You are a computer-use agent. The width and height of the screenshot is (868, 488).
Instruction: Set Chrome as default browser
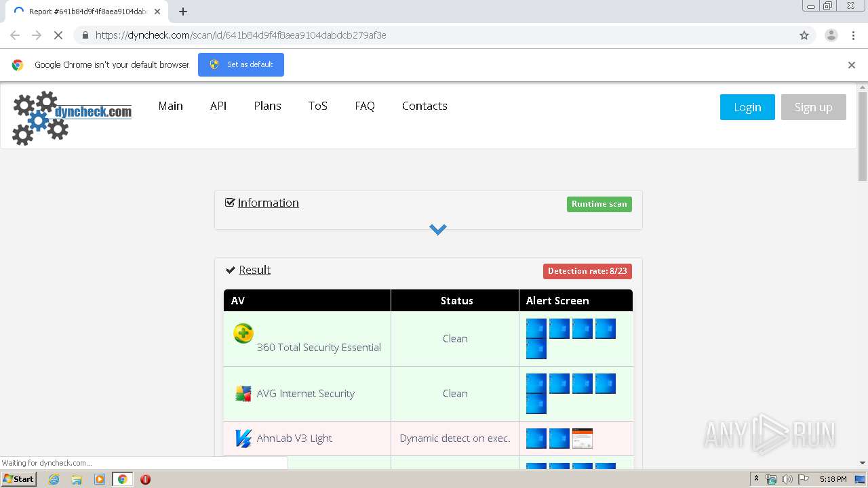(241, 64)
